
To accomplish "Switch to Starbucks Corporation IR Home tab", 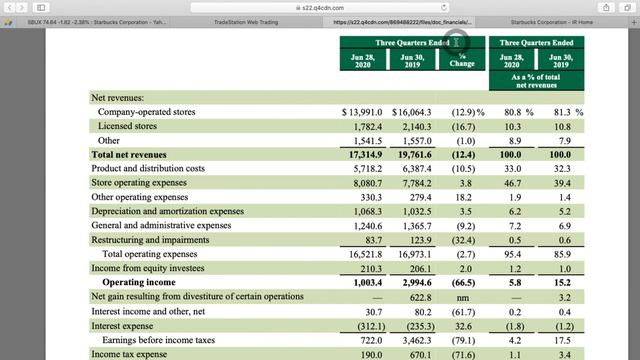I will (551, 22).
